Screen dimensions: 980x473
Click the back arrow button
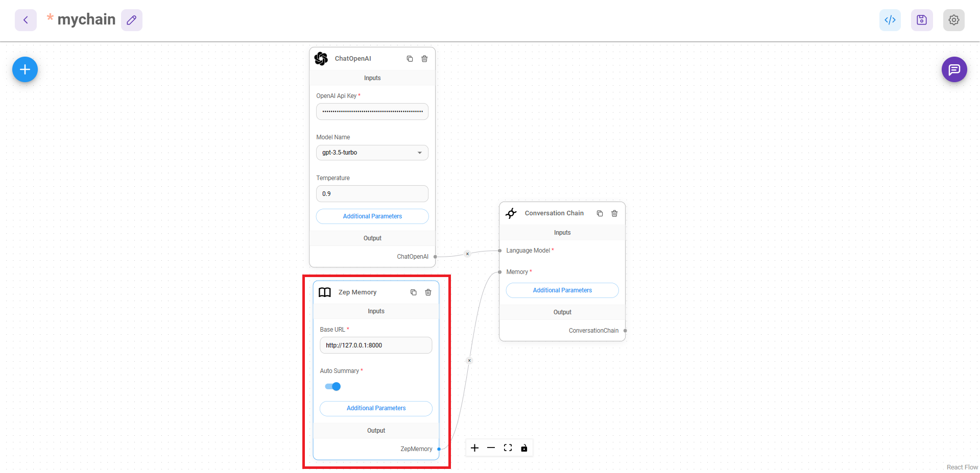click(26, 20)
